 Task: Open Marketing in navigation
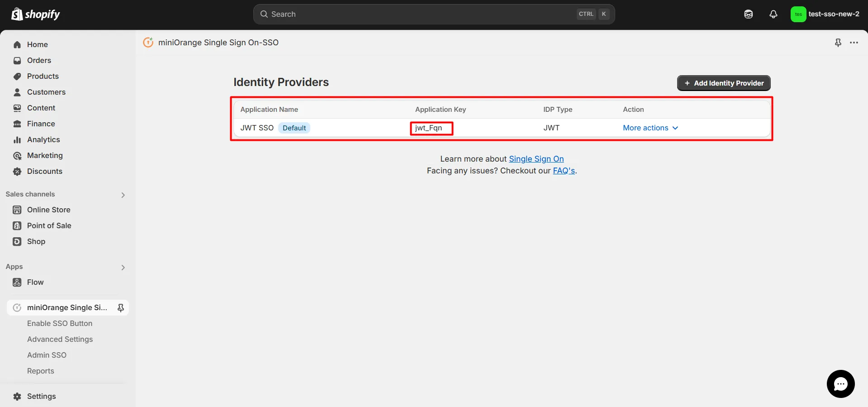[x=45, y=155]
